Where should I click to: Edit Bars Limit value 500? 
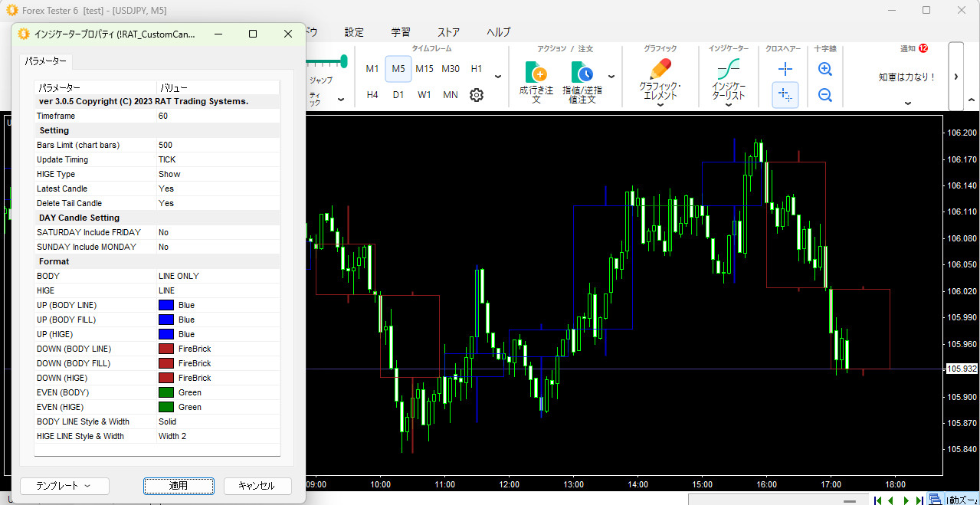click(218, 145)
